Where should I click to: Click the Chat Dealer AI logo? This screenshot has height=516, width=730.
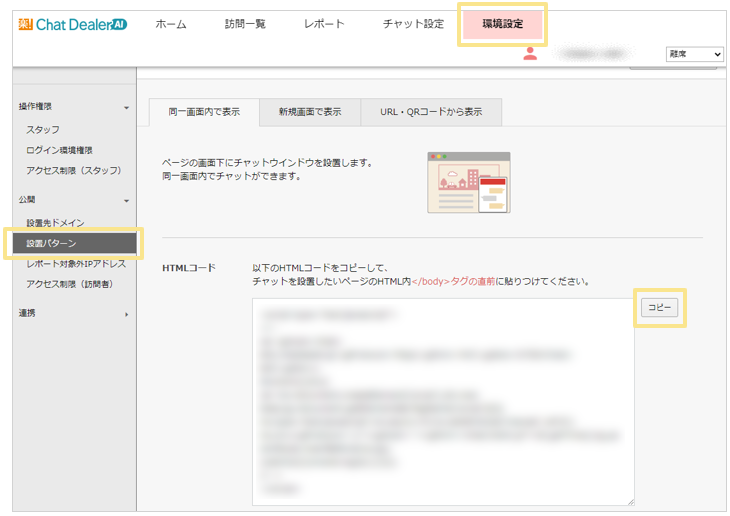tap(72, 25)
